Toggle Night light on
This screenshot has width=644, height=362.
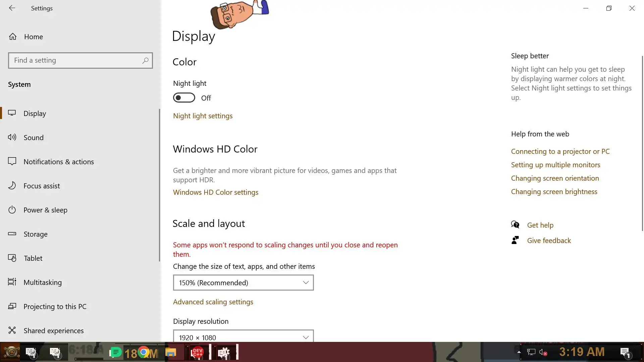(x=184, y=98)
